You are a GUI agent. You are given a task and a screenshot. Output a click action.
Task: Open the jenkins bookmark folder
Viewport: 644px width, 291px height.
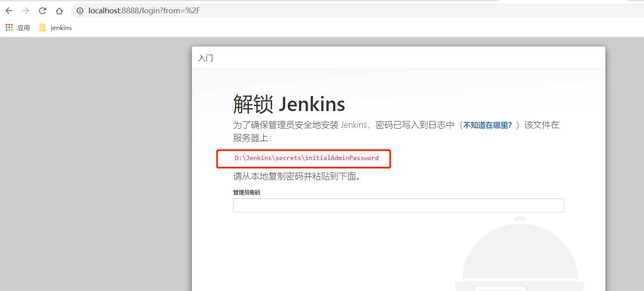click(55, 28)
